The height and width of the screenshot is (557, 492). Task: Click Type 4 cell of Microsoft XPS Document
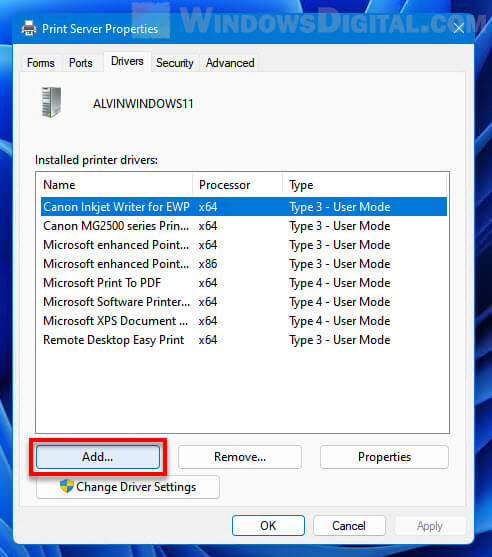click(x=340, y=321)
